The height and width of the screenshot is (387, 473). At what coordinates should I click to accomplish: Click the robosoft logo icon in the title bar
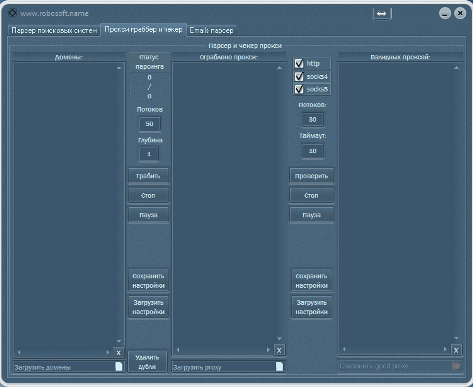pos(12,13)
